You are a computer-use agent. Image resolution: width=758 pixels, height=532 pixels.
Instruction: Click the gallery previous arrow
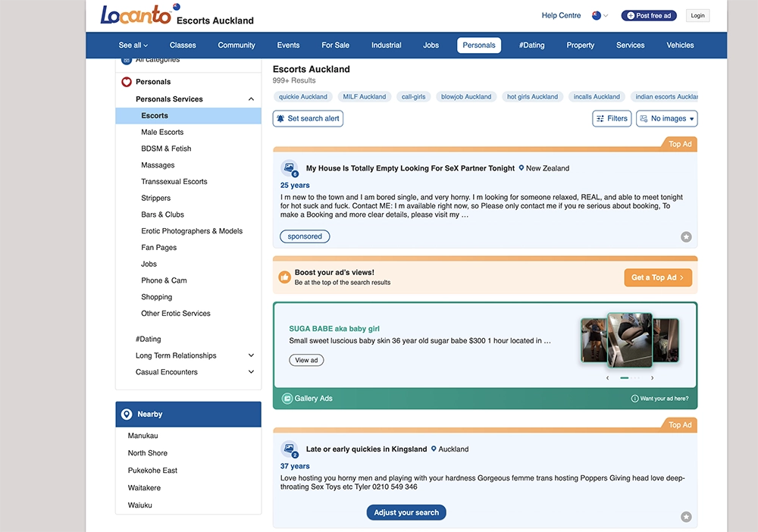pos(607,377)
